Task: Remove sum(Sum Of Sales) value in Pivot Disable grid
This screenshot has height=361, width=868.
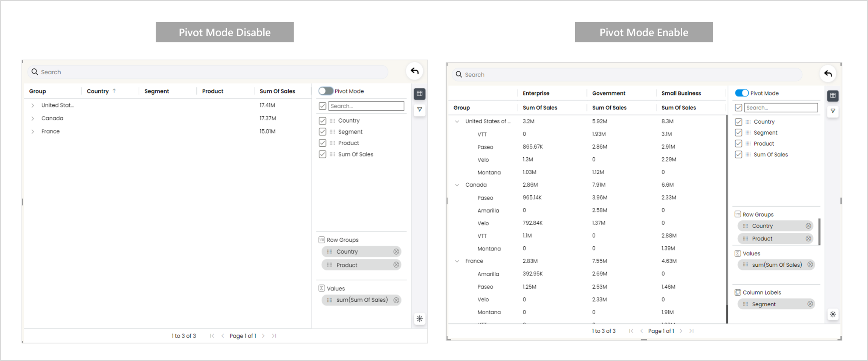Action: point(396,300)
